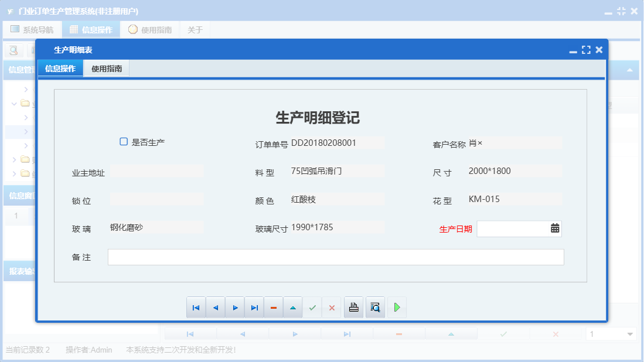The width and height of the screenshot is (644, 362).
Task: Expand the bottom folder node in the sidebar tree
Action: [15, 173]
